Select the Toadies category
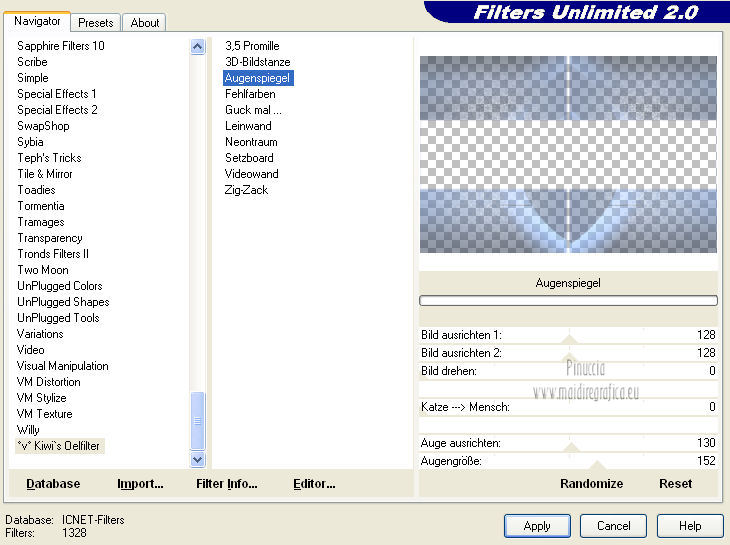The image size is (730, 545). (x=36, y=190)
